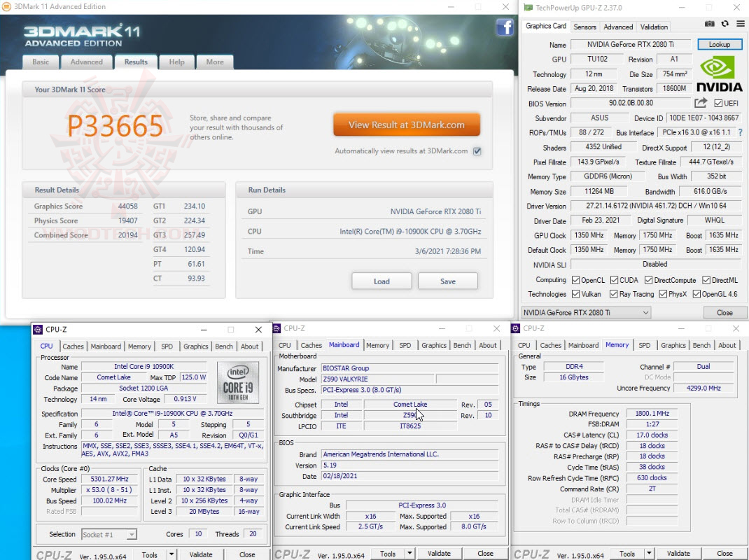Viewport: 749px width, 560px height.
Task: Expand Tools dropdown arrow in Mainboard window
Action: click(x=409, y=553)
